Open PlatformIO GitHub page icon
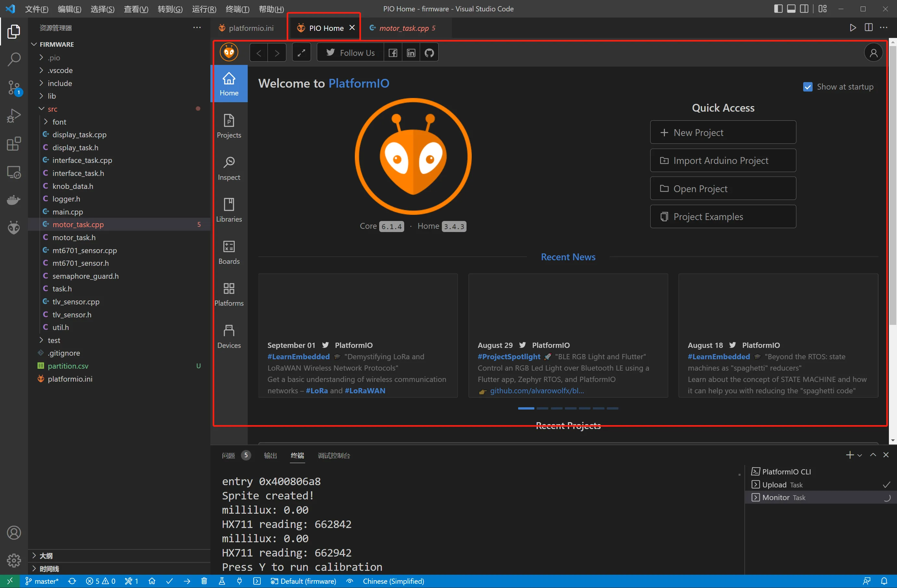 click(x=429, y=53)
